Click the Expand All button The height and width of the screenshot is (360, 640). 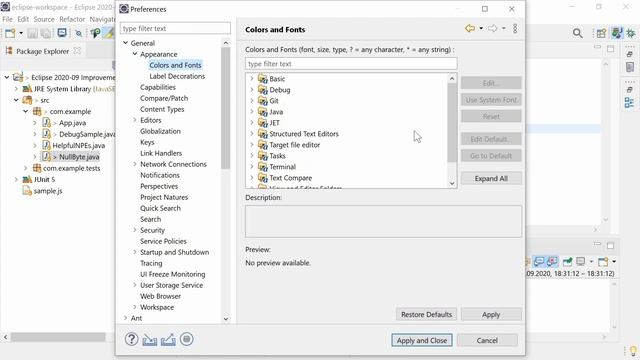[491, 178]
